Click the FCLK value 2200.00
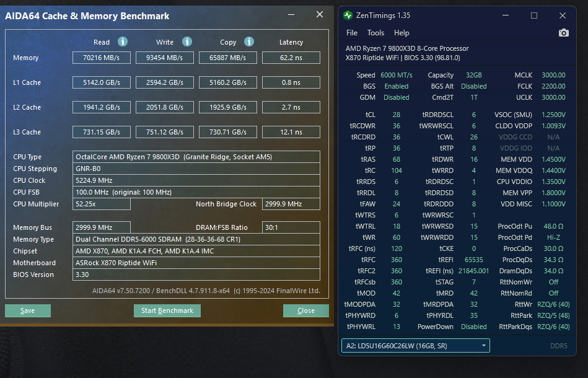This screenshot has width=588, height=378. (x=553, y=86)
